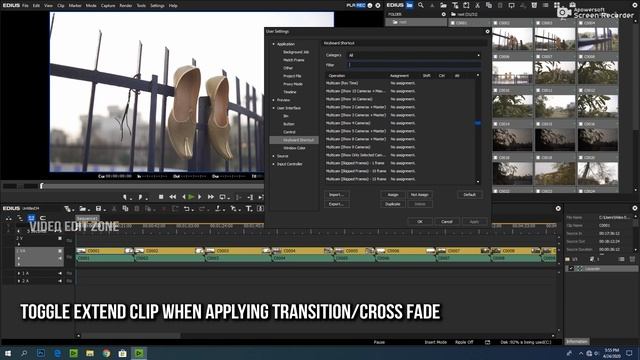640x360 pixels.
Task: Click the Save Project icon in timeline toolbar
Action: coord(98,209)
